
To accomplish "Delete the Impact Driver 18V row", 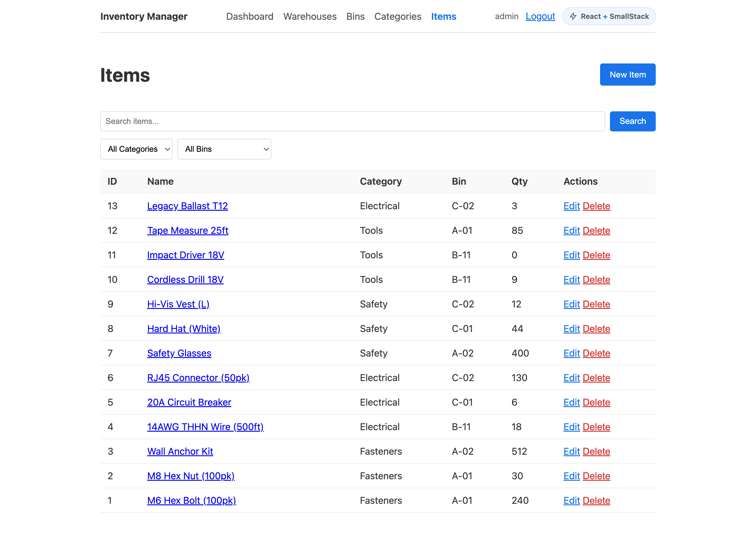I will point(596,255).
